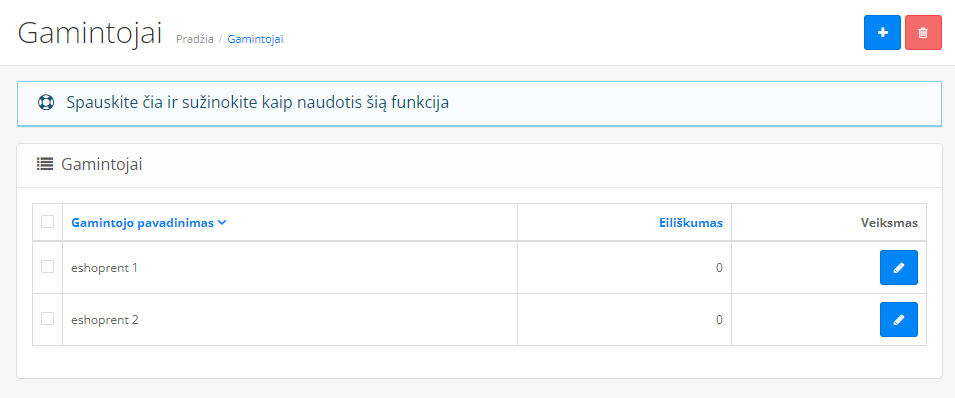This screenshot has height=398, width=955.
Task: Click the red trash delete button
Action: [x=923, y=33]
